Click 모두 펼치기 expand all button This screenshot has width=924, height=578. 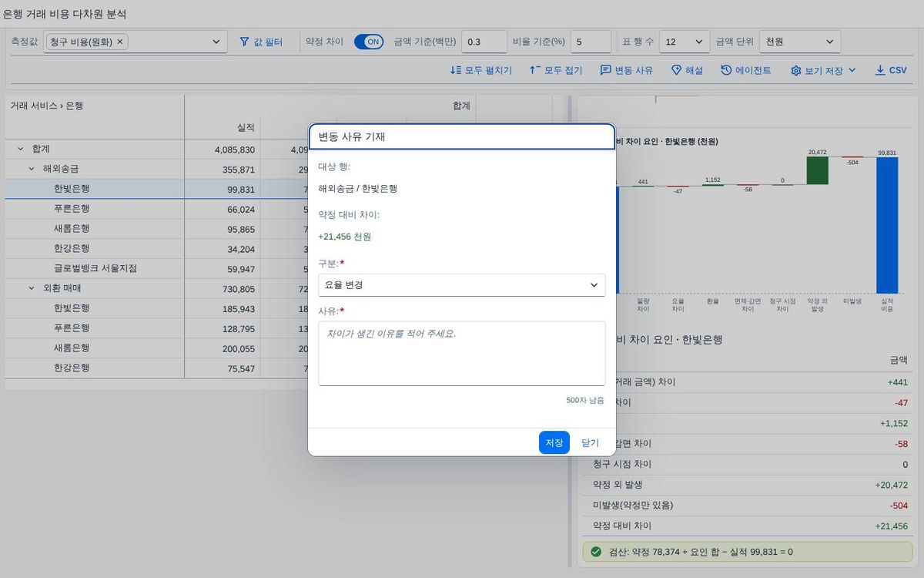(x=481, y=70)
